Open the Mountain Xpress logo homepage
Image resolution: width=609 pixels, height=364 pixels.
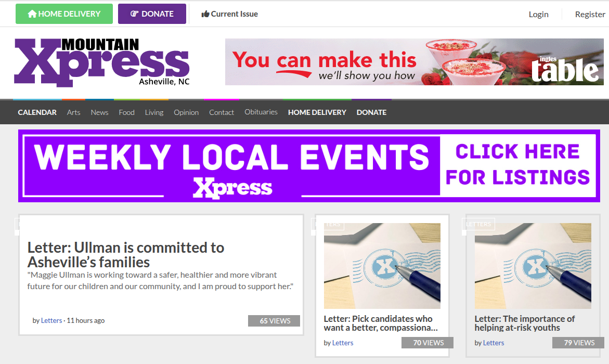click(102, 62)
